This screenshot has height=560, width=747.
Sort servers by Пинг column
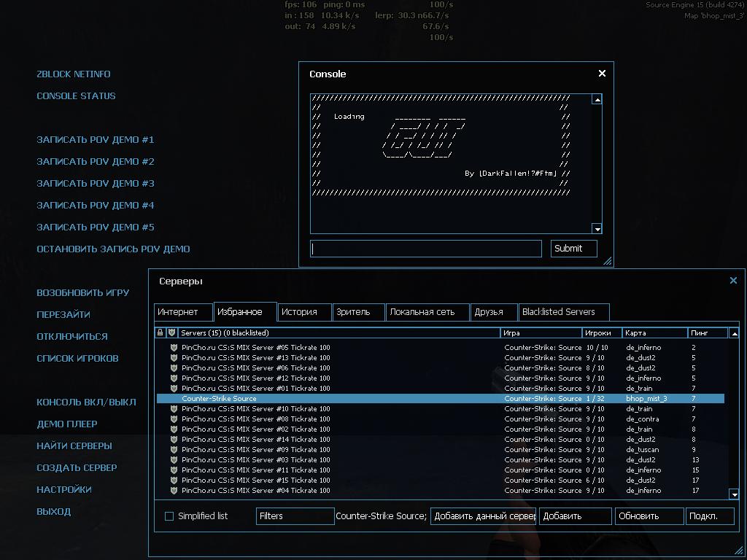(708, 332)
